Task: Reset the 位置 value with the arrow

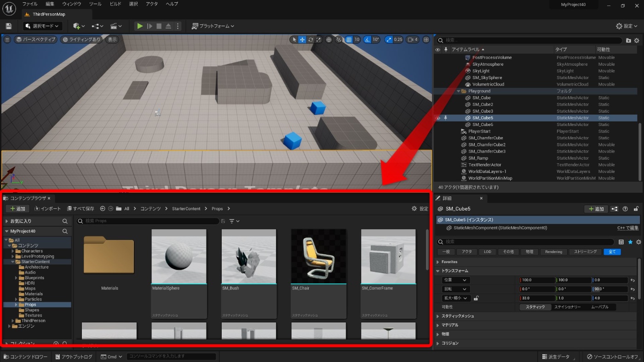Action: [x=632, y=280]
